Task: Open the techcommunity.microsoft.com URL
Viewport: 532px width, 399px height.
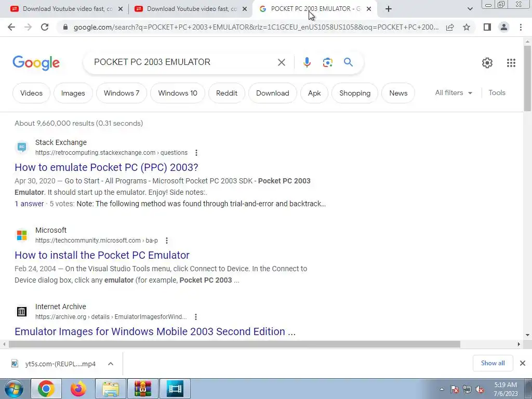Action: [96, 241]
